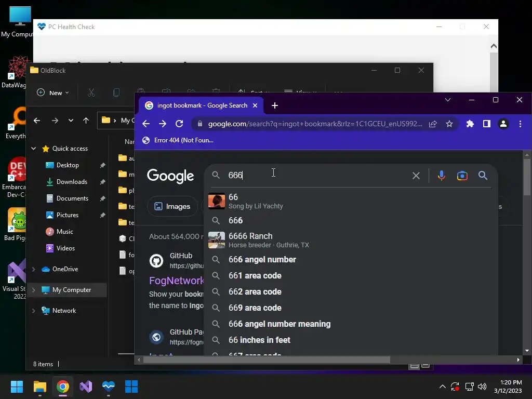Click the Chrome horizontal scrollbar
532x399 pixels.
(267, 360)
